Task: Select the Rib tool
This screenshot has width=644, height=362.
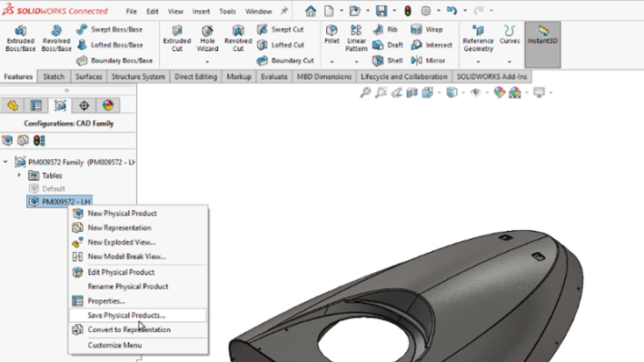Action: 385,29
